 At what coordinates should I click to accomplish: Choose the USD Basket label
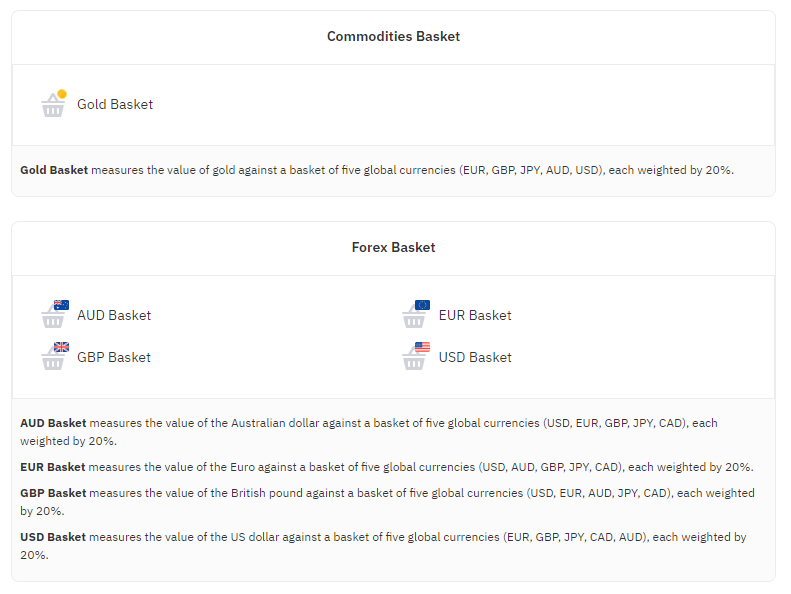[x=475, y=357]
